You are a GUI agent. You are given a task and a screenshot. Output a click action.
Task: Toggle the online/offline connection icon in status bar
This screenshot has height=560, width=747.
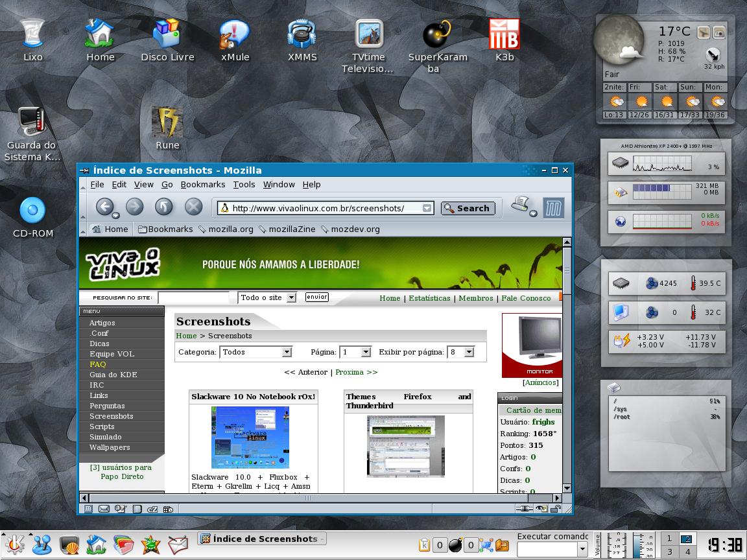(524, 509)
